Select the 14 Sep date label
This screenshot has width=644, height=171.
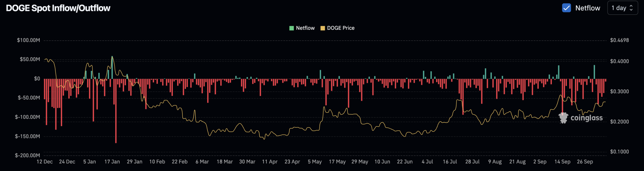[562, 162]
